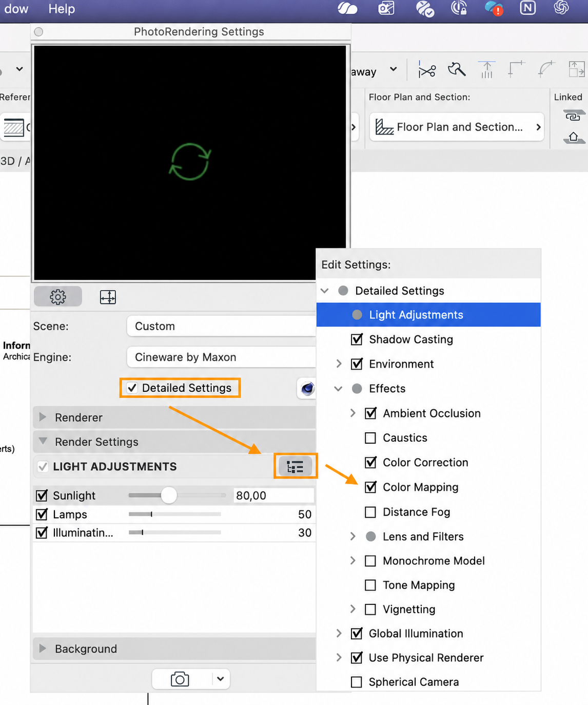The width and height of the screenshot is (588, 705).
Task: Expand the Vignetting tree node
Action: [352, 609]
